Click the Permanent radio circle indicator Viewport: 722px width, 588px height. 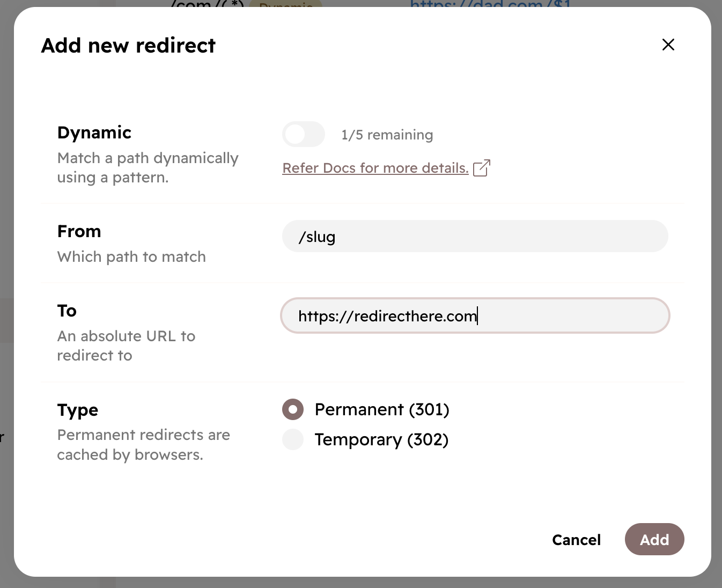point(292,409)
